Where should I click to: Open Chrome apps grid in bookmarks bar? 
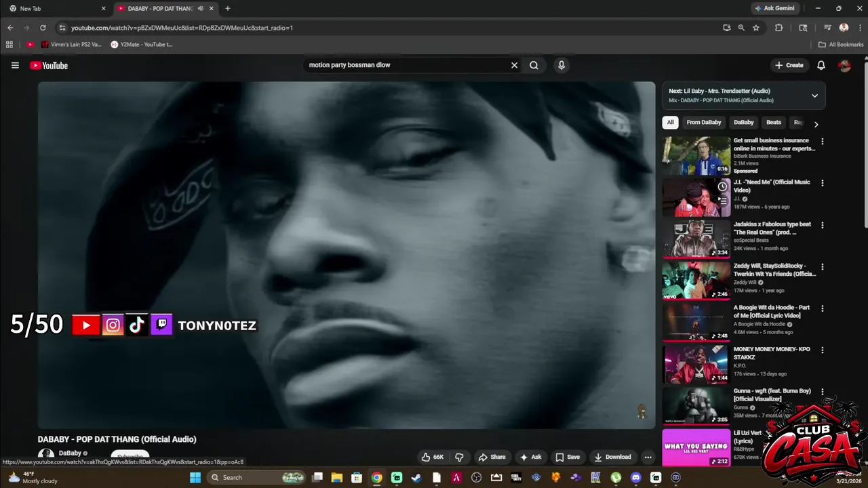pyautogui.click(x=9, y=45)
